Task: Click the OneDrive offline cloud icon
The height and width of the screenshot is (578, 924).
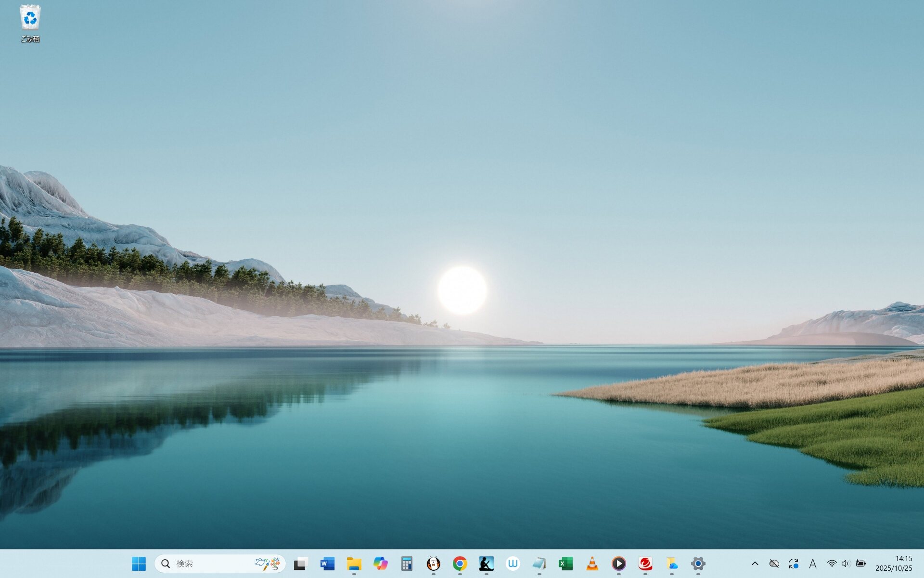Action: pyautogui.click(x=774, y=564)
